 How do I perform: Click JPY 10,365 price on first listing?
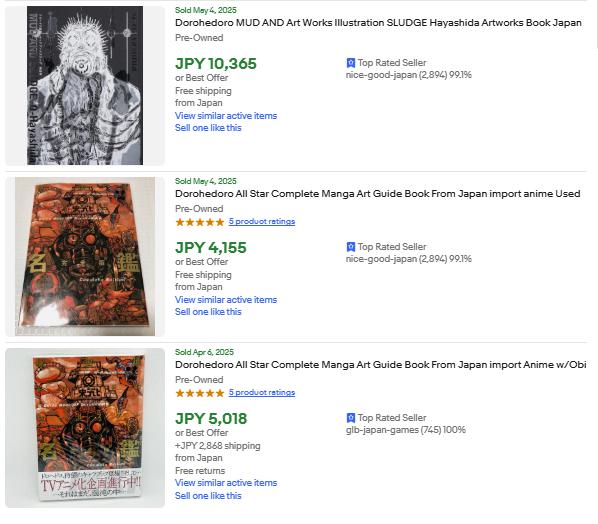(216, 64)
